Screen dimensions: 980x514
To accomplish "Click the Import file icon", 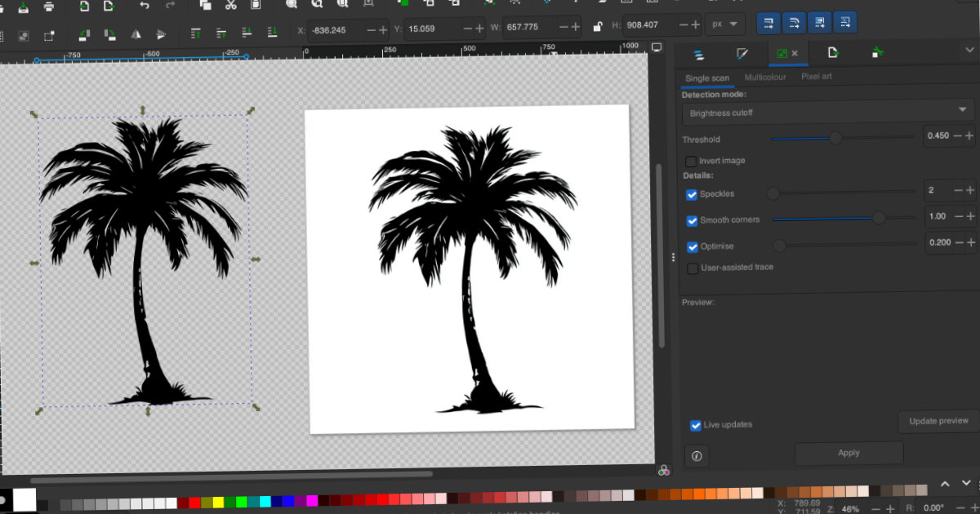I will click(84, 6).
